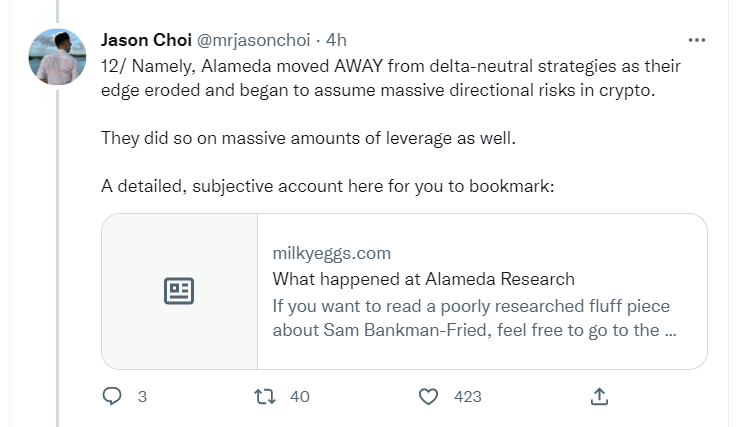Click the retweet arrows icon
Image resolution: width=751 pixels, height=427 pixels.
pyautogui.click(x=265, y=397)
